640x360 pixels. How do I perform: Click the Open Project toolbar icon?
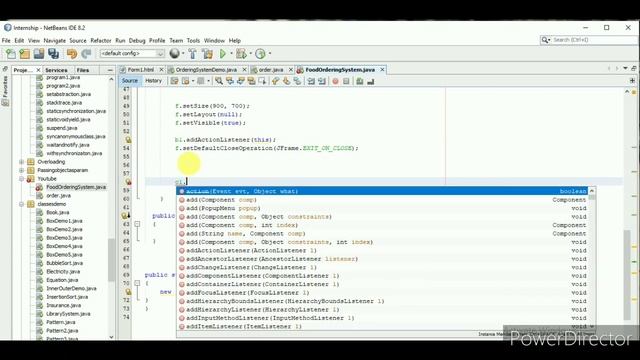point(39,53)
